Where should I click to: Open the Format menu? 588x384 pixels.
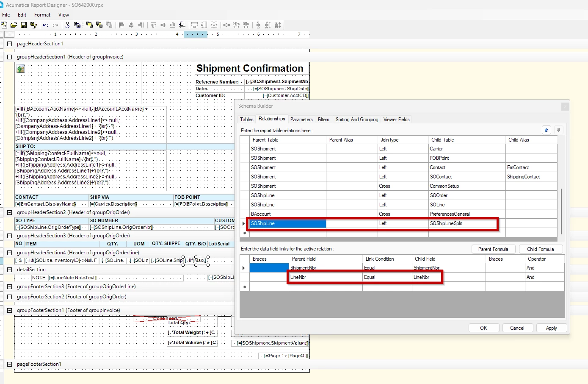(42, 15)
